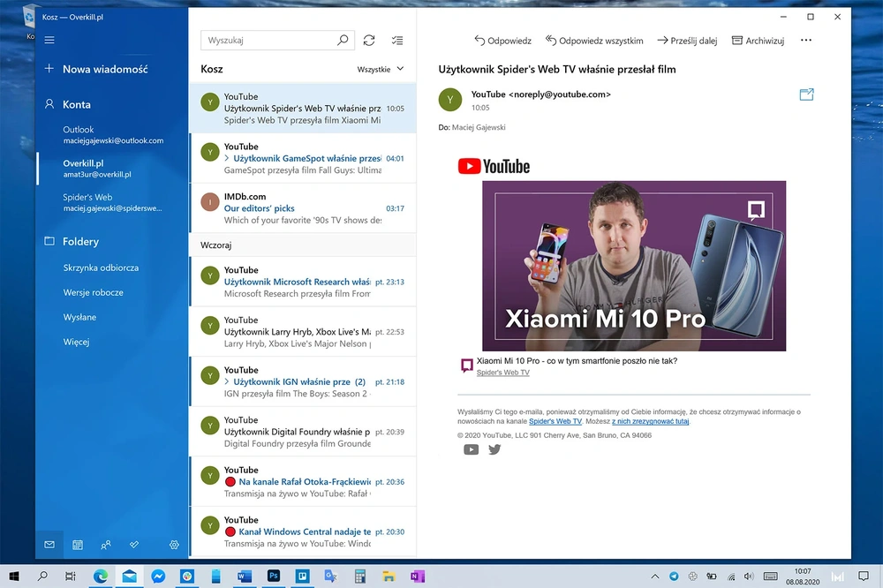Open IMDb.com 'Our editors' picks' email
This screenshot has height=588, width=883.
[304, 207]
